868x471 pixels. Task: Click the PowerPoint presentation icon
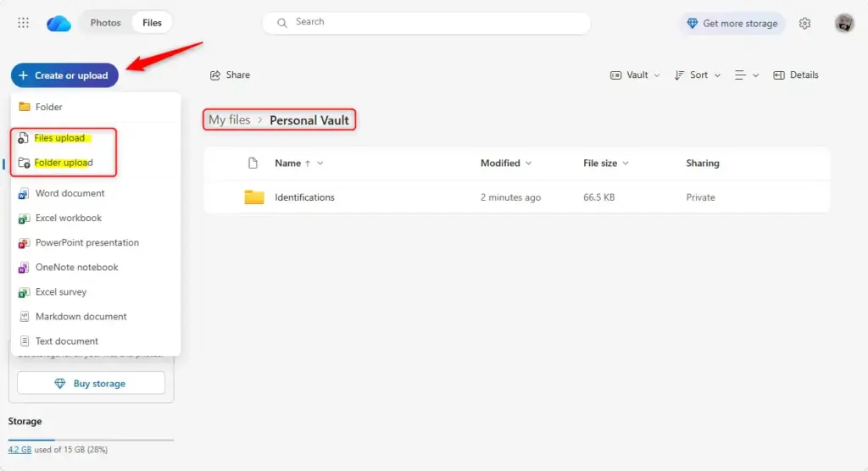point(24,242)
